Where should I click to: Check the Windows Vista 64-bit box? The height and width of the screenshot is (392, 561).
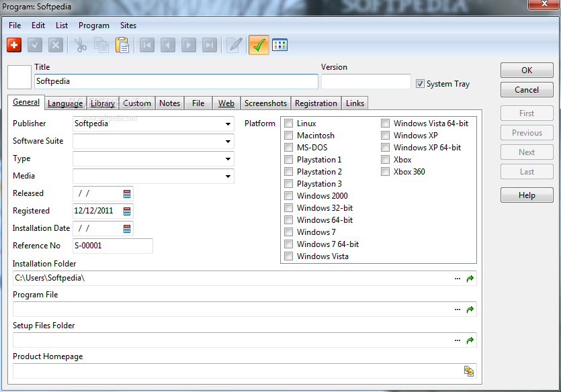[385, 124]
